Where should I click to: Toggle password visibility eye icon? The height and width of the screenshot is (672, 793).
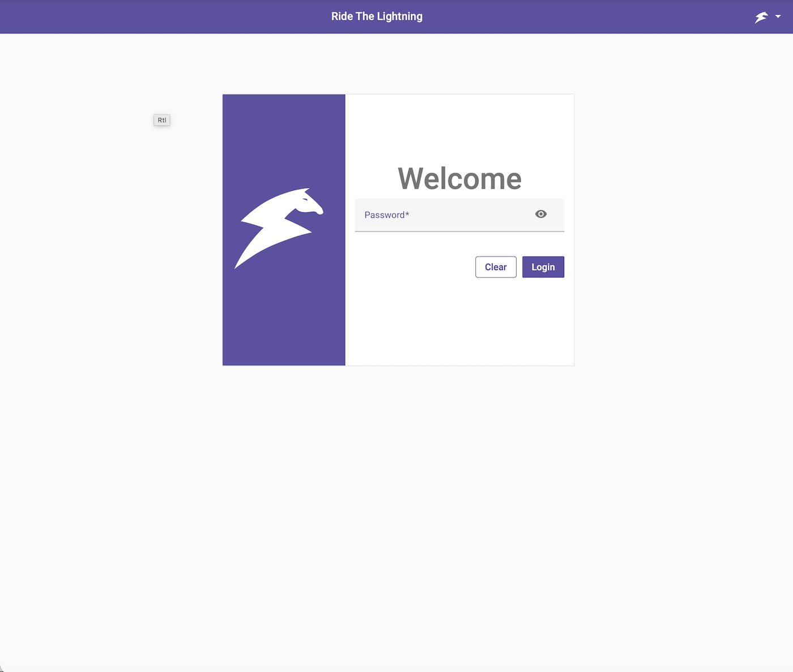click(541, 214)
